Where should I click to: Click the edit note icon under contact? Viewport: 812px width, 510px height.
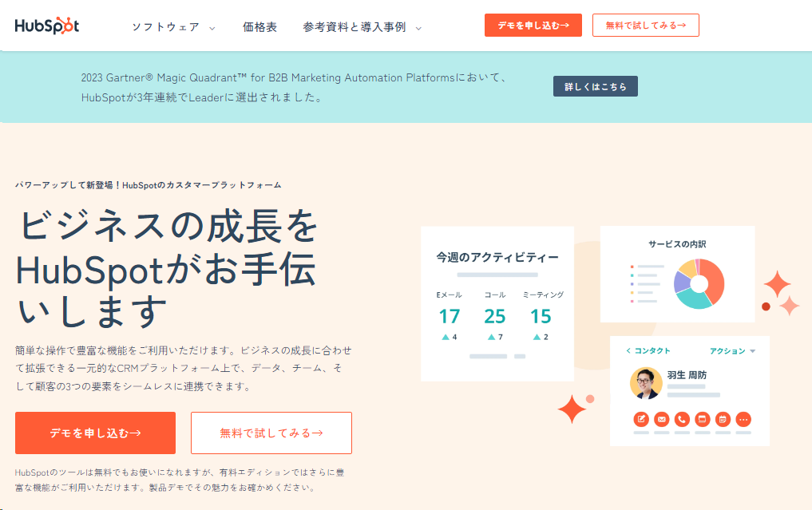coord(641,419)
